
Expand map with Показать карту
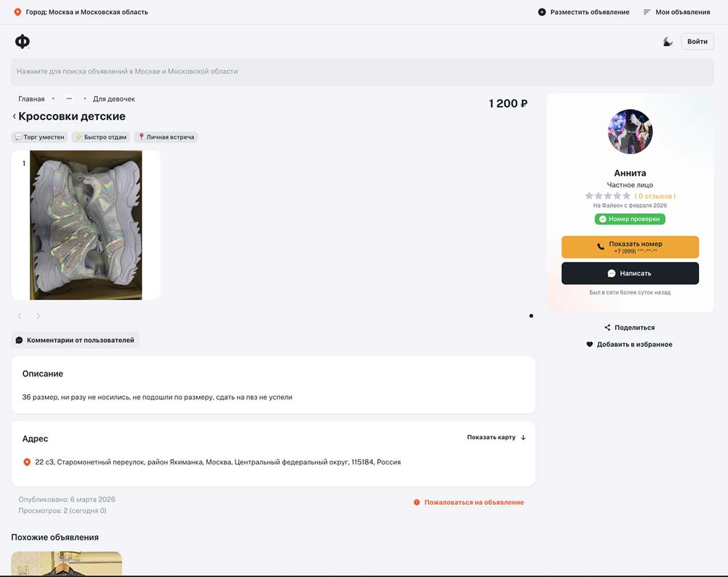pos(496,437)
